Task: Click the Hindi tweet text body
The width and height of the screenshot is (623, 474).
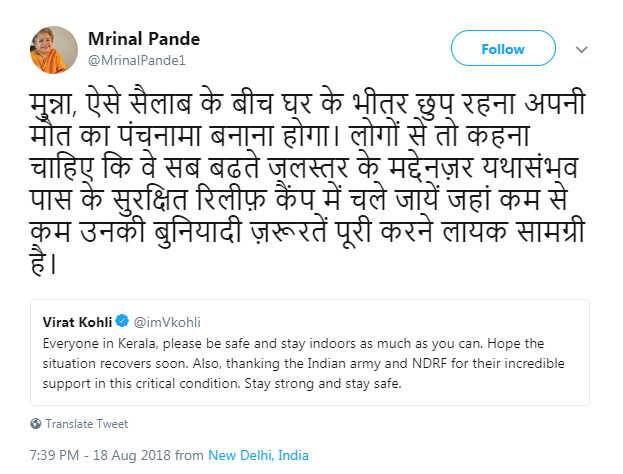Action: 308,183
